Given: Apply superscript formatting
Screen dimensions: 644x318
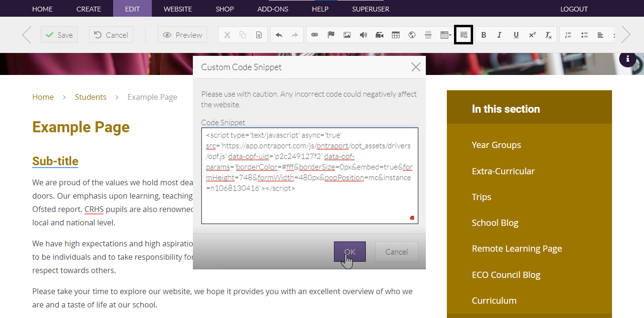Looking at the screenshot, I should click(x=532, y=34).
